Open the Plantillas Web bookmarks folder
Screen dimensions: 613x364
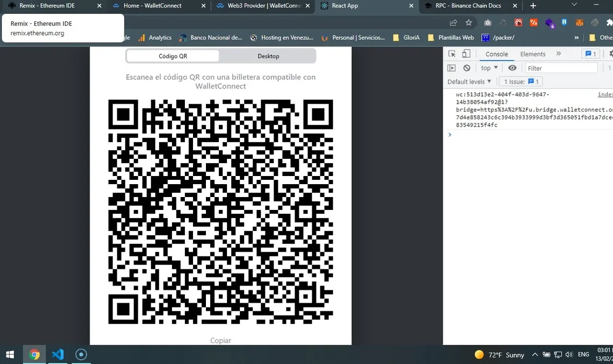451,37
